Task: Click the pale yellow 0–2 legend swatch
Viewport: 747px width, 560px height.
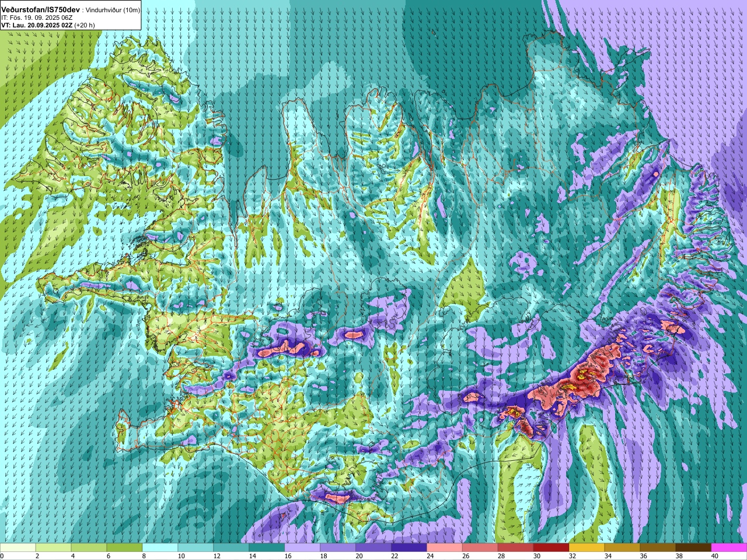Action: (x=18, y=548)
